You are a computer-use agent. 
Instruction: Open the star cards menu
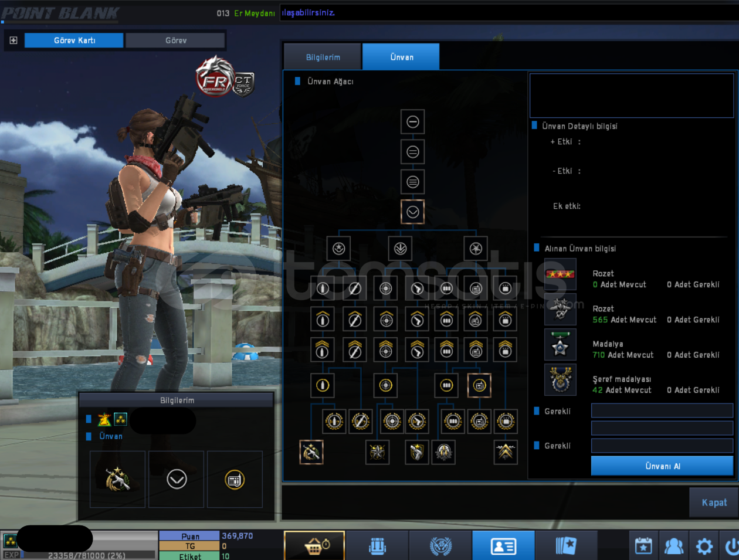coord(567,546)
